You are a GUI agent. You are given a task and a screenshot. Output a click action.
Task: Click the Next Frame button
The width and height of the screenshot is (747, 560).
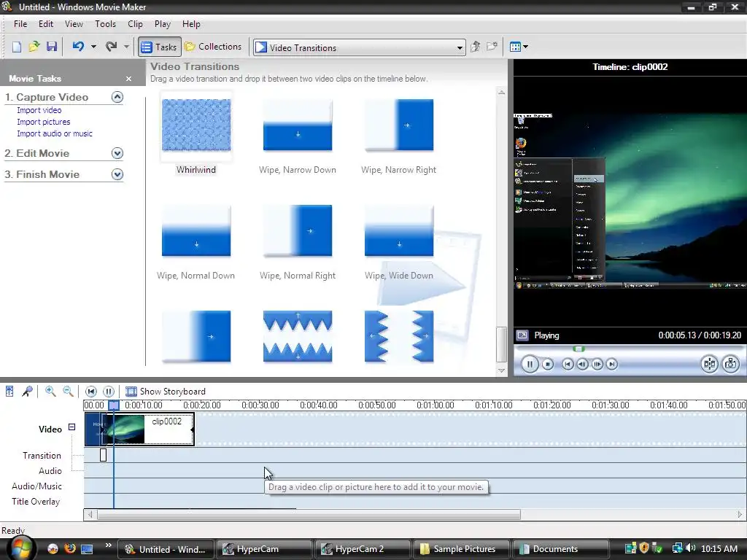pos(597,365)
